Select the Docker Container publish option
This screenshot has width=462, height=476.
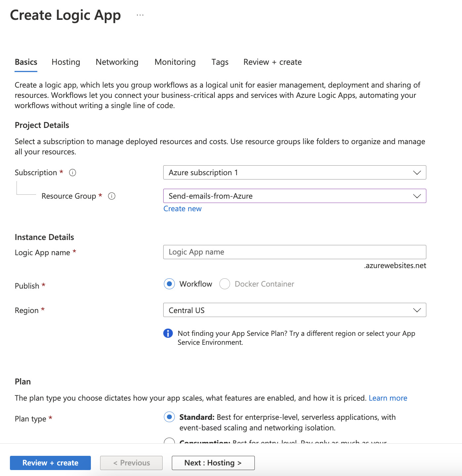[x=225, y=284]
